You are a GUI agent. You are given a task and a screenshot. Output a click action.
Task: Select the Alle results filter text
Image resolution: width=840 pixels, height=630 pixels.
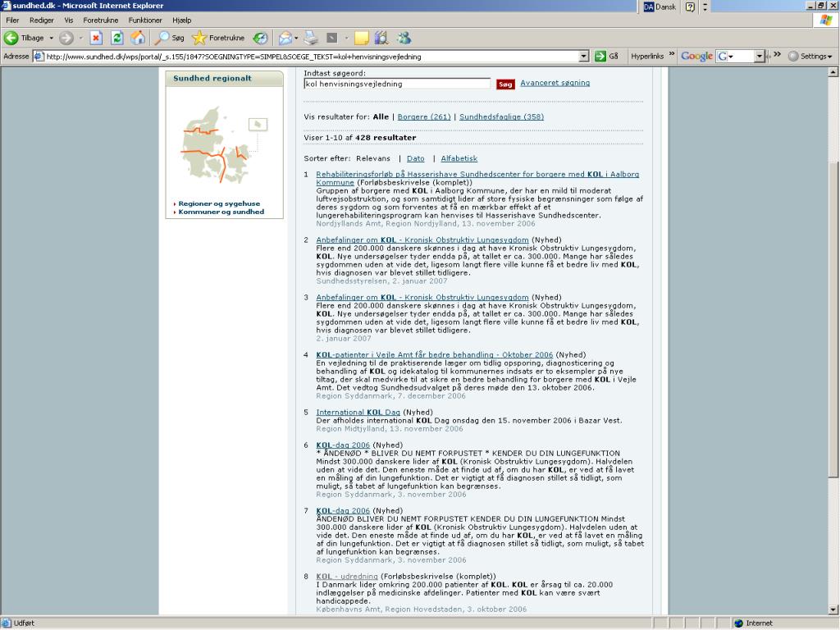(381, 116)
